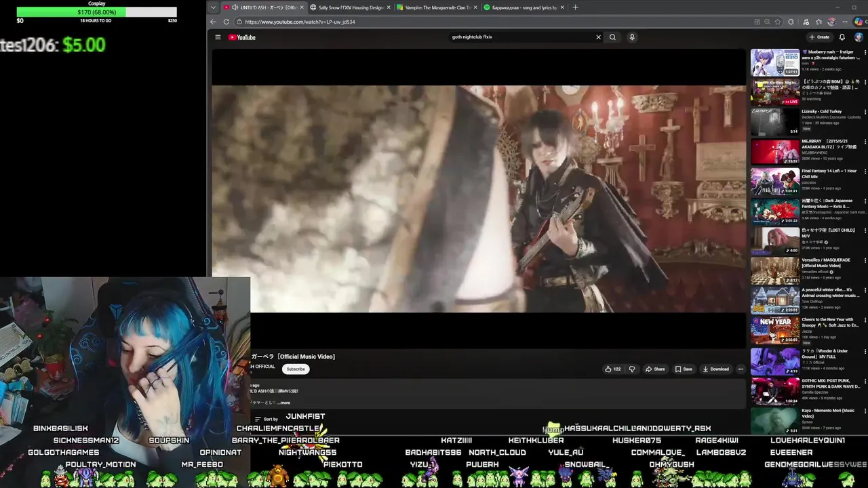Open blueberry rush video thumbnail
The image size is (868, 488).
pyautogui.click(x=775, y=62)
